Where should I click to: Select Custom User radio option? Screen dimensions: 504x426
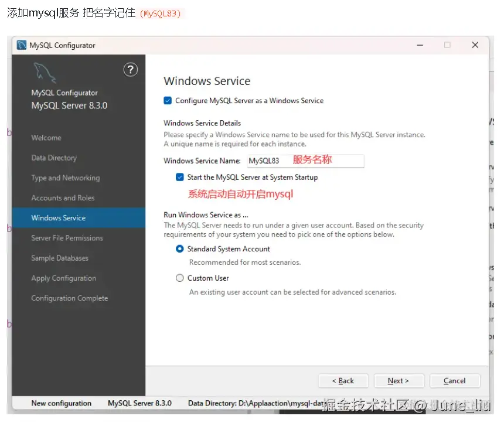(180, 278)
